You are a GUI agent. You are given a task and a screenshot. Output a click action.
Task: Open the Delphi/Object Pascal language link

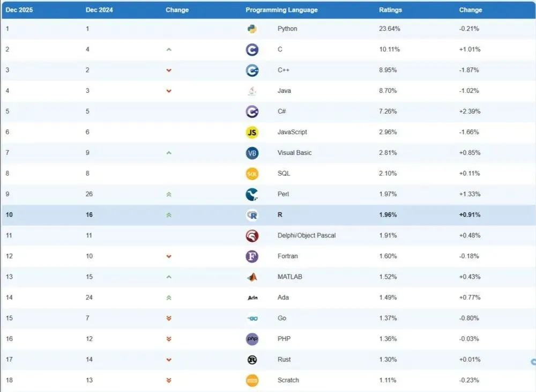point(306,235)
